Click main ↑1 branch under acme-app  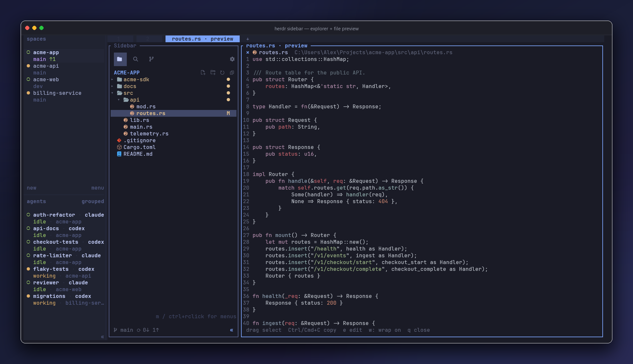44,59
